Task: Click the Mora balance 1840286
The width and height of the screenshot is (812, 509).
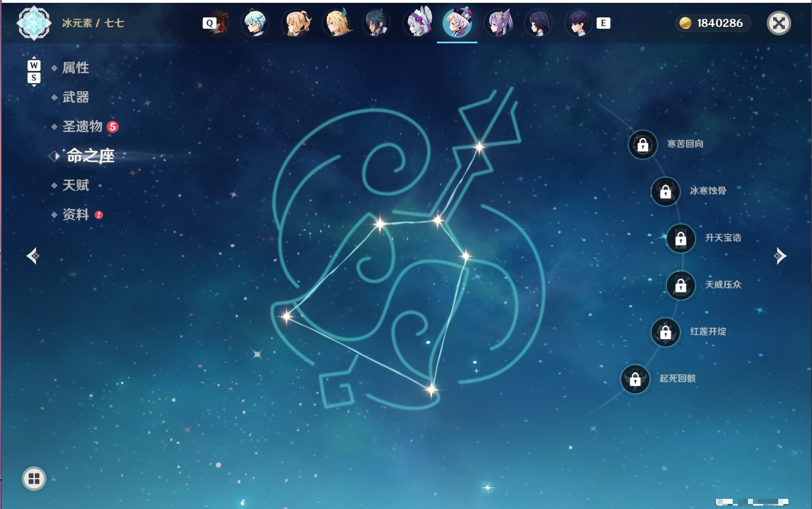Action: [720, 23]
